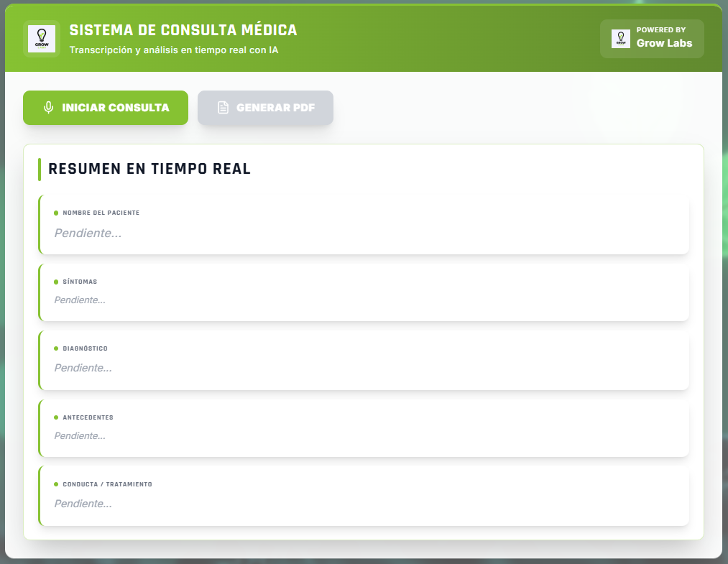Click the green status dot beside Nombre del Paciente
The height and width of the screenshot is (564, 728).
coord(56,213)
